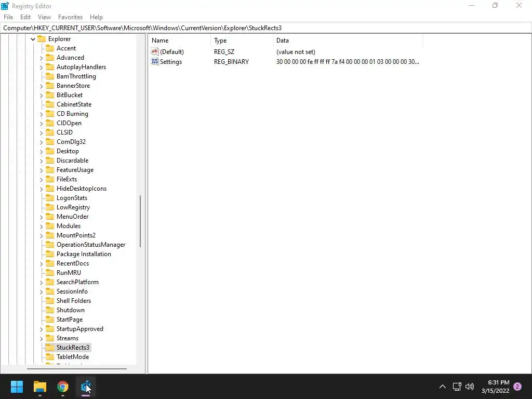Open the notification center badge
This screenshot has width=532, height=399.
(517, 387)
